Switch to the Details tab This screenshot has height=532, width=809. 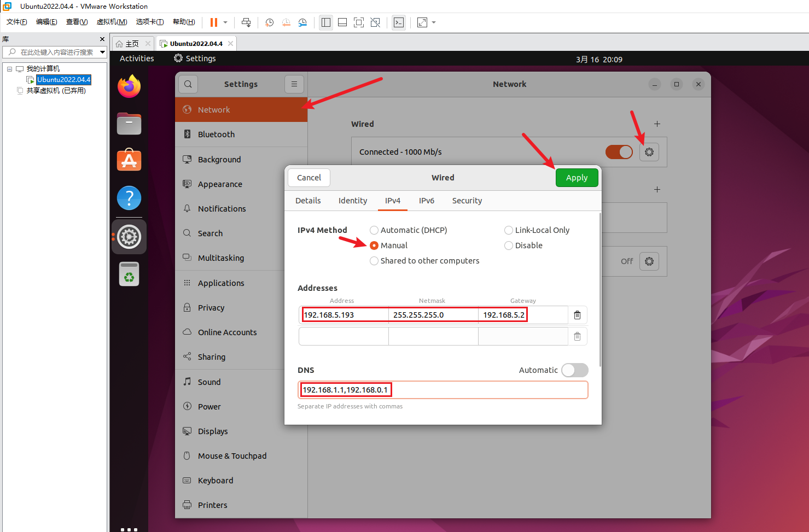click(308, 201)
